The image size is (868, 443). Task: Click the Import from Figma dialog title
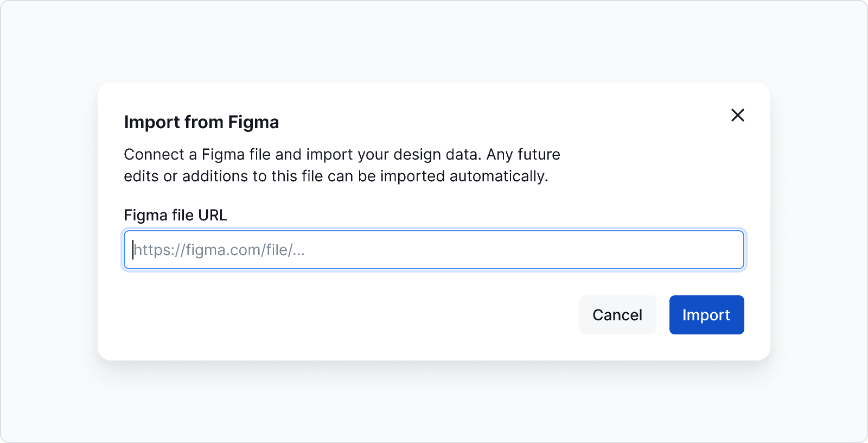tap(201, 122)
